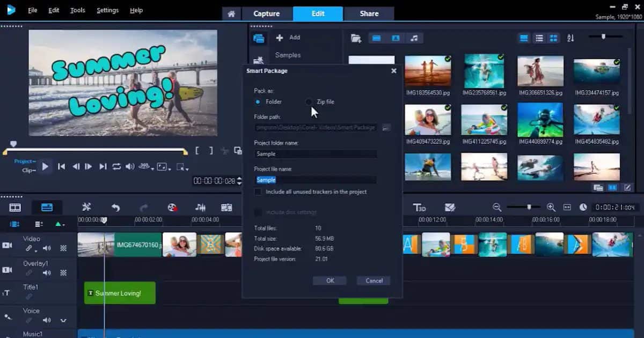Expand the Voice track chevron
644x338 pixels.
pos(63,321)
